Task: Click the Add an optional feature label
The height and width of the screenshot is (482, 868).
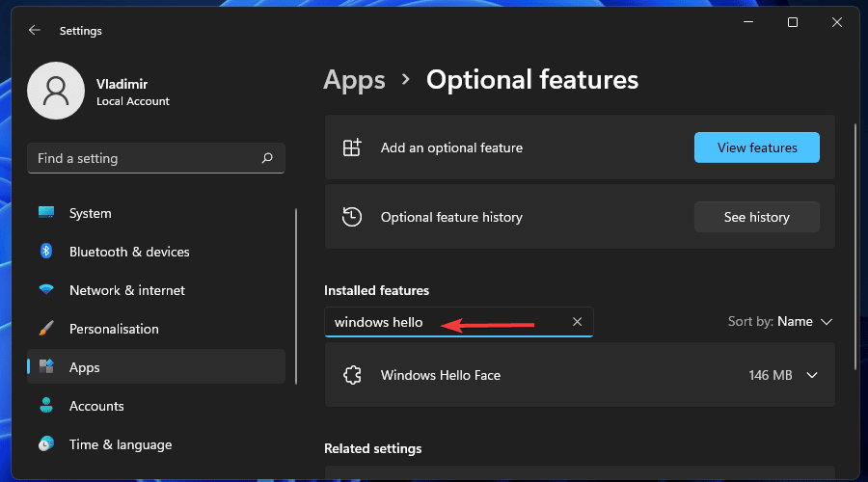Action: coord(451,147)
